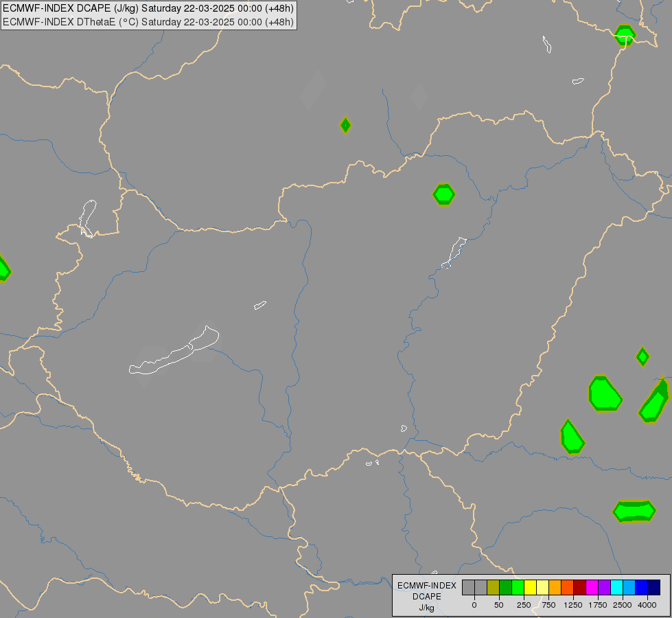Select the pure blue legend swatch
Screen dimensions: 672x618
click(642, 587)
